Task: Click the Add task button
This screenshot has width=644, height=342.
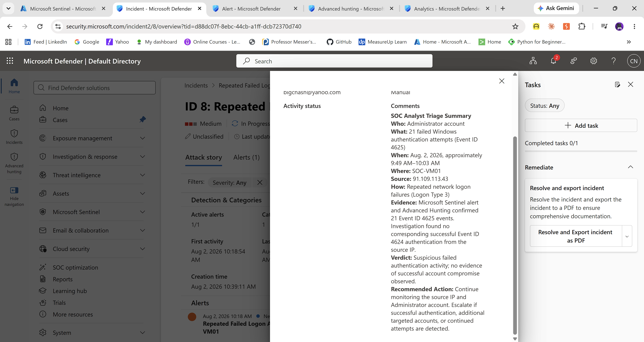Action: click(581, 126)
